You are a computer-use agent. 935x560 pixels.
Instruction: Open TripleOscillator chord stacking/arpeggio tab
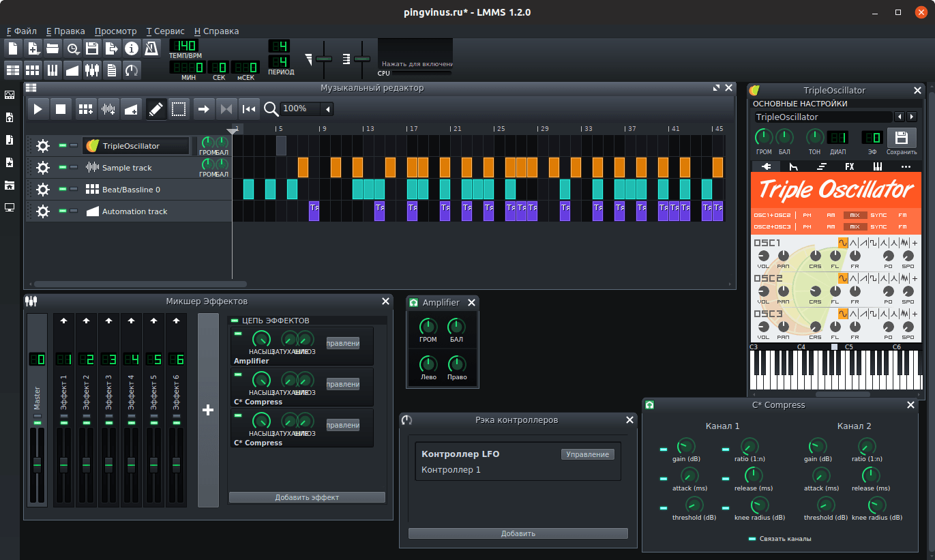(821, 166)
